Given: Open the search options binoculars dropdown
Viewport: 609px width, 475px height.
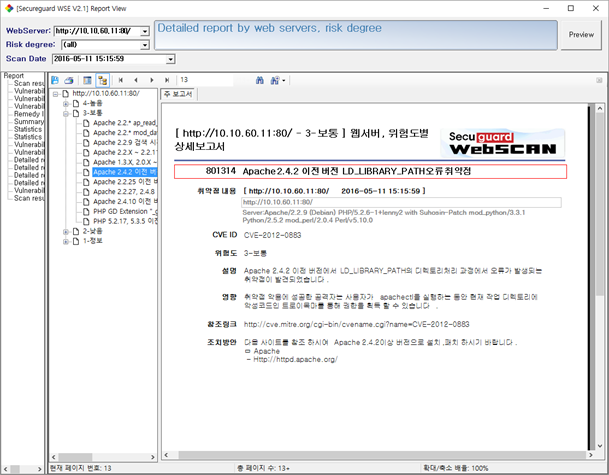Looking at the screenshot, I should [278, 80].
